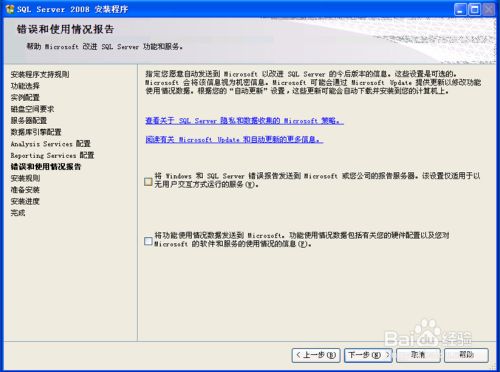Select the 功能选择 step in sidebar
500x372 pixels.
click(x=25, y=86)
